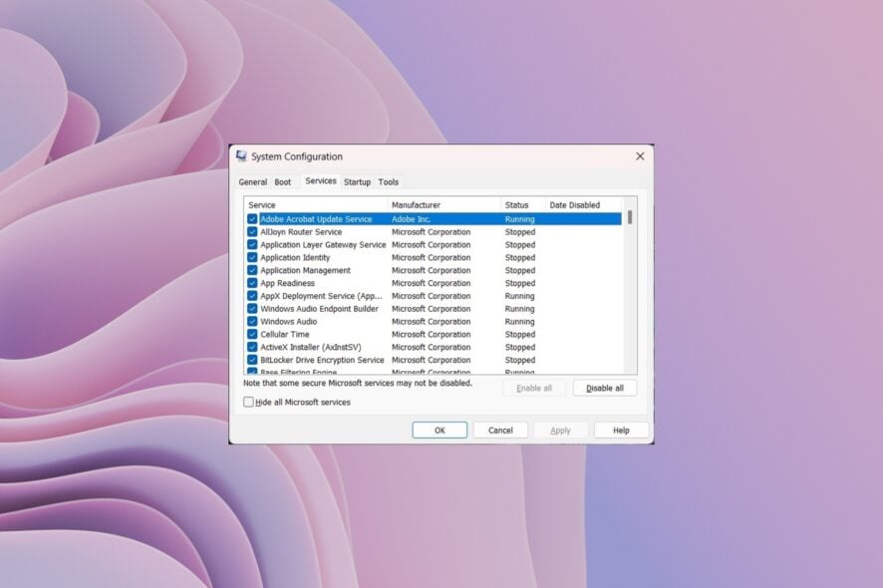Toggle the Cellular Time checkbox
This screenshot has height=588, width=883.
click(252, 334)
